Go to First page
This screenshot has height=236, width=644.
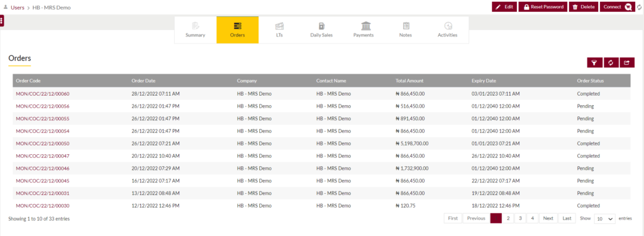[453, 218]
